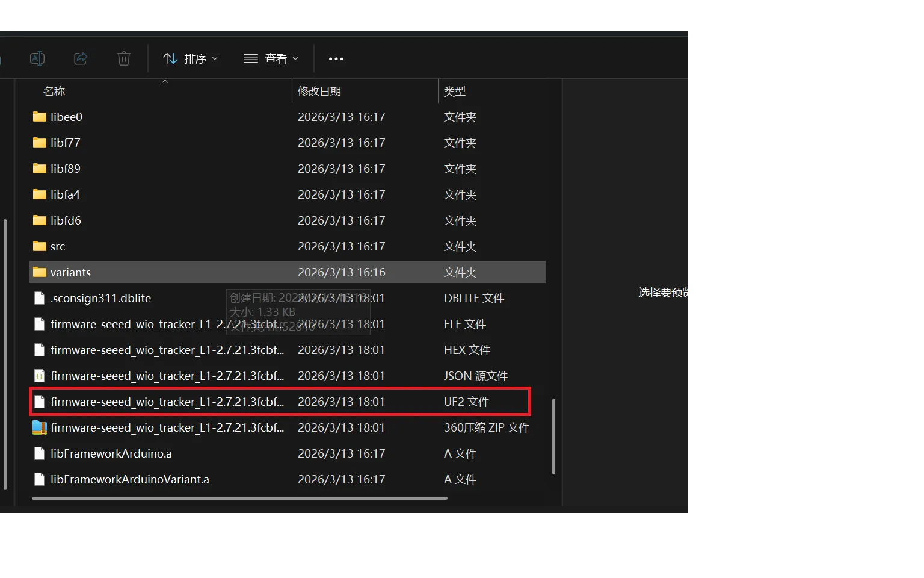Open the 查看 view dropdown
924x578 pixels.
(x=271, y=58)
